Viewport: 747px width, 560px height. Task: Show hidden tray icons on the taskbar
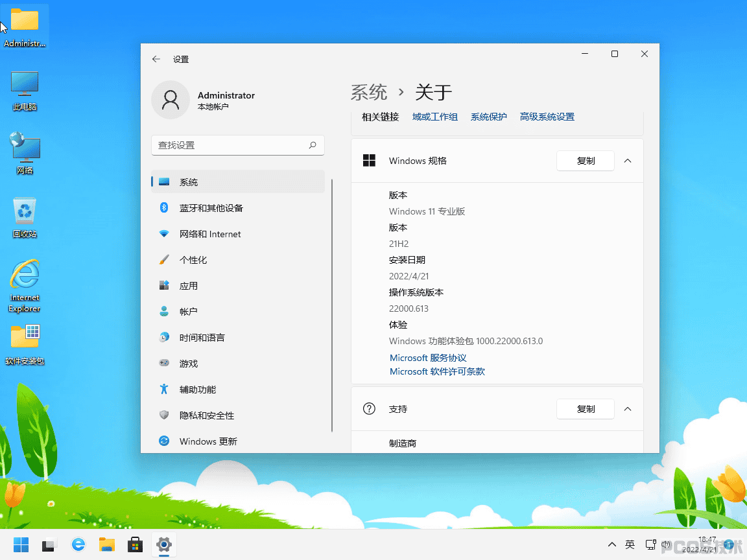tap(612, 544)
